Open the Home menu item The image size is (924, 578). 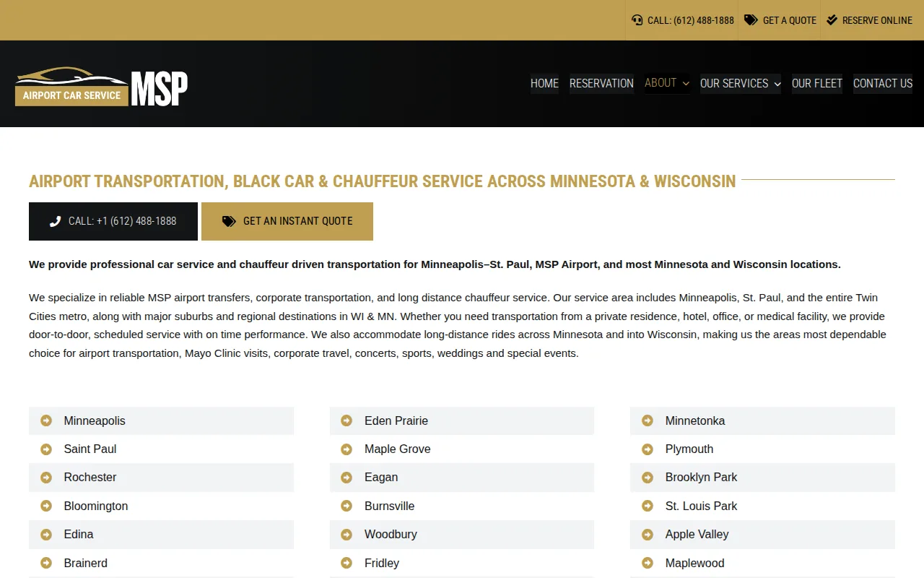544,84
